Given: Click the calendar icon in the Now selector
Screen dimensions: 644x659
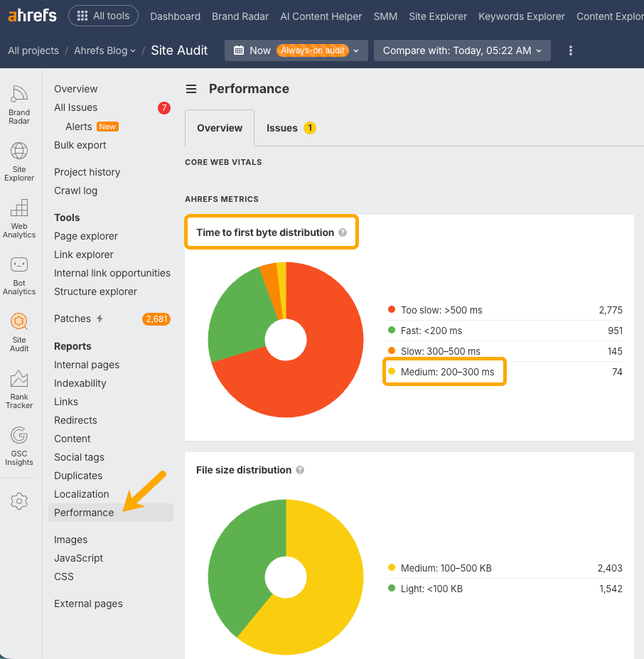Looking at the screenshot, I should tap(238, 50).
